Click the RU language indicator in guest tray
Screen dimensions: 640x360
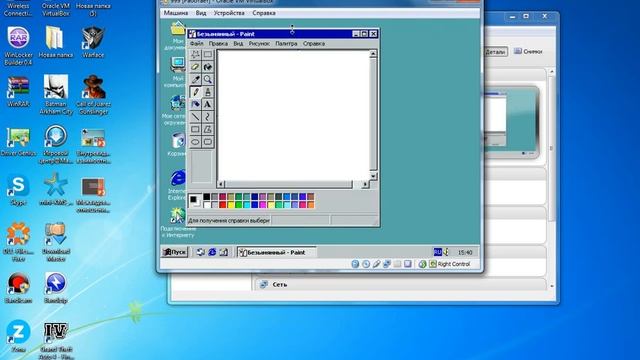pyautogui.click(x=438, y=252)
